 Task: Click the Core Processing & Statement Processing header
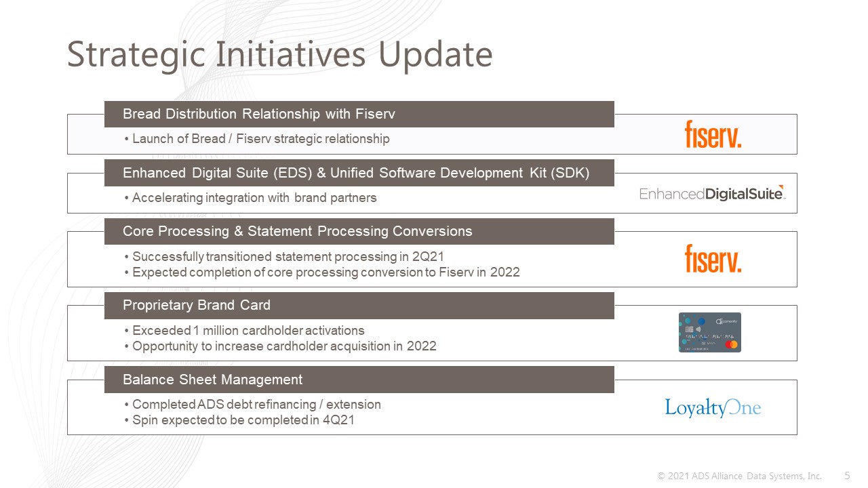point(359,231)
